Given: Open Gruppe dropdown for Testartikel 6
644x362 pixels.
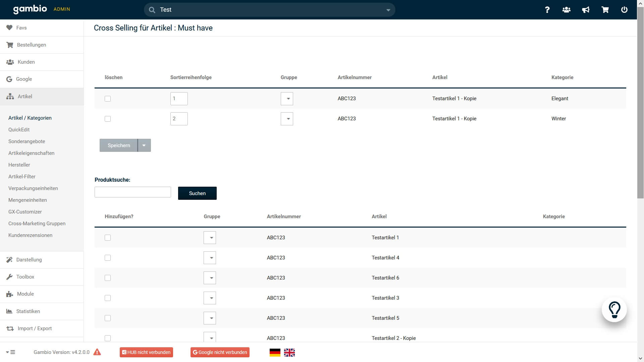Looking at the screenshot, I should click(x=210, y=278).
